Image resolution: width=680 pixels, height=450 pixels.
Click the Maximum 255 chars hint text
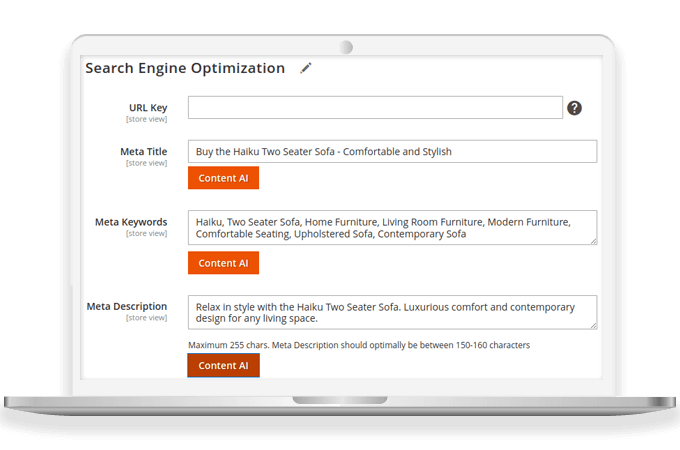click(x=359, y=345)
